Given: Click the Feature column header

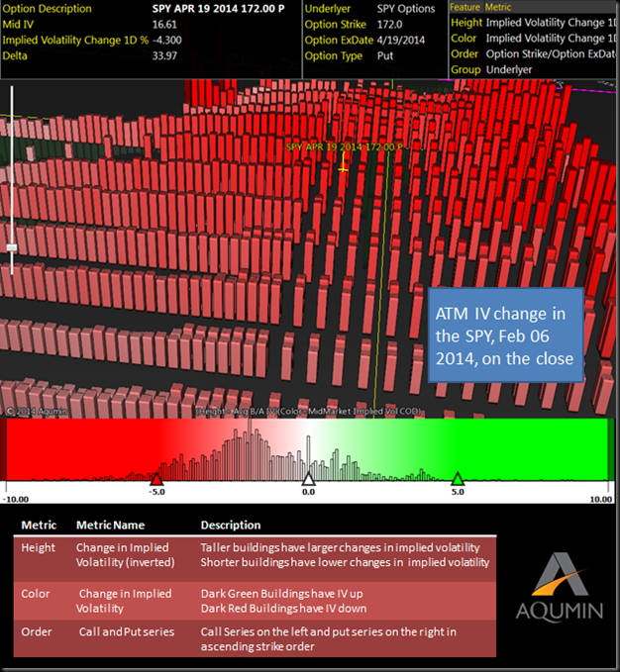Looking at the screenshot, I should coord(465,7).
